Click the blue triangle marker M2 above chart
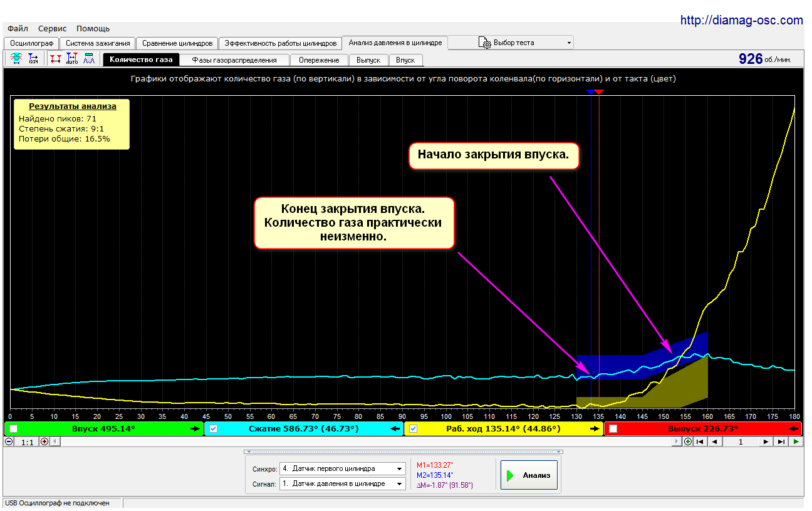Screen dimensions: 812x511 point(590,92)
